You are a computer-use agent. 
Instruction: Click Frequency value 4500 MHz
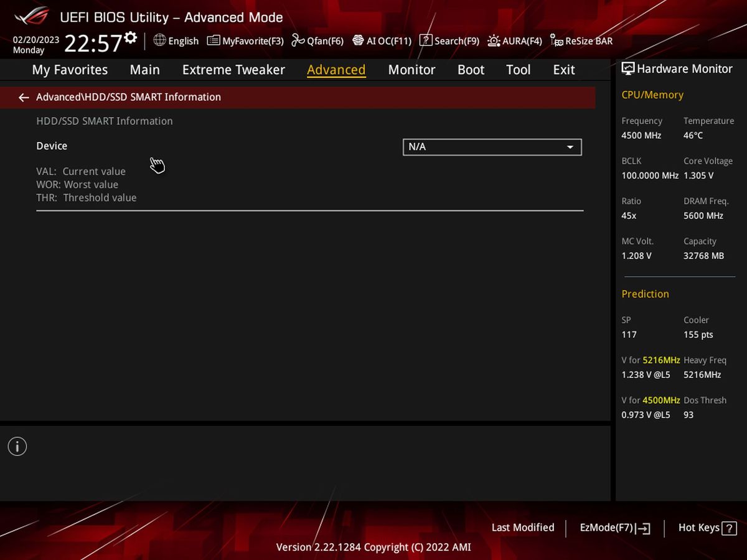click(x=641, y=135)
